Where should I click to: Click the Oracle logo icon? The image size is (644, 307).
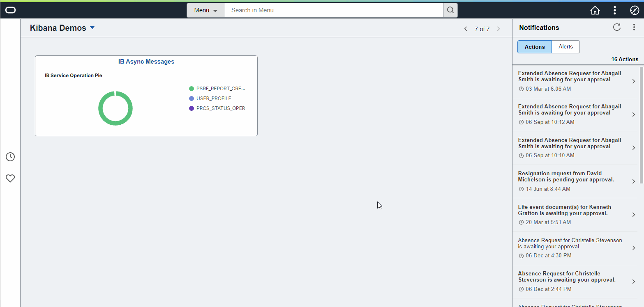tap(10, 10)
